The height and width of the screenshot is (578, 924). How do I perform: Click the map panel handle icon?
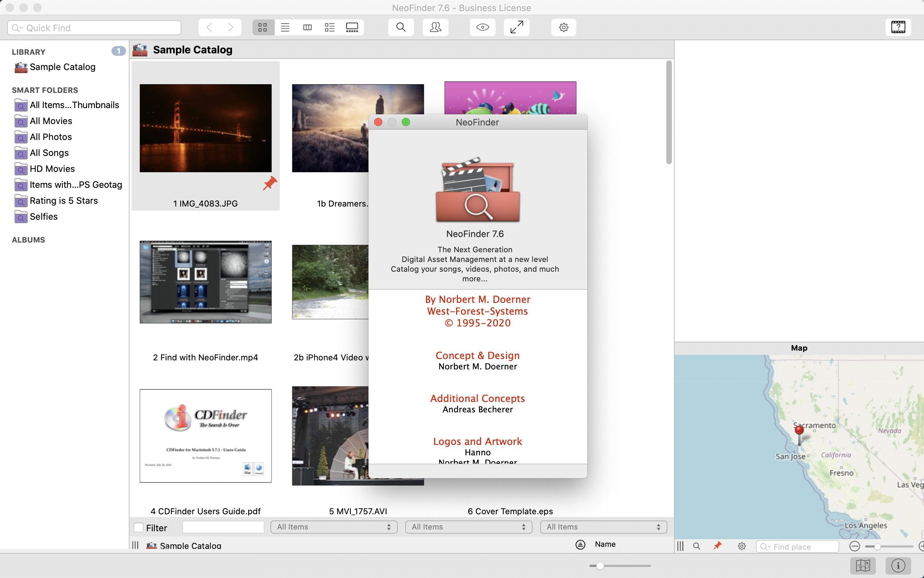tap(680, 546)
